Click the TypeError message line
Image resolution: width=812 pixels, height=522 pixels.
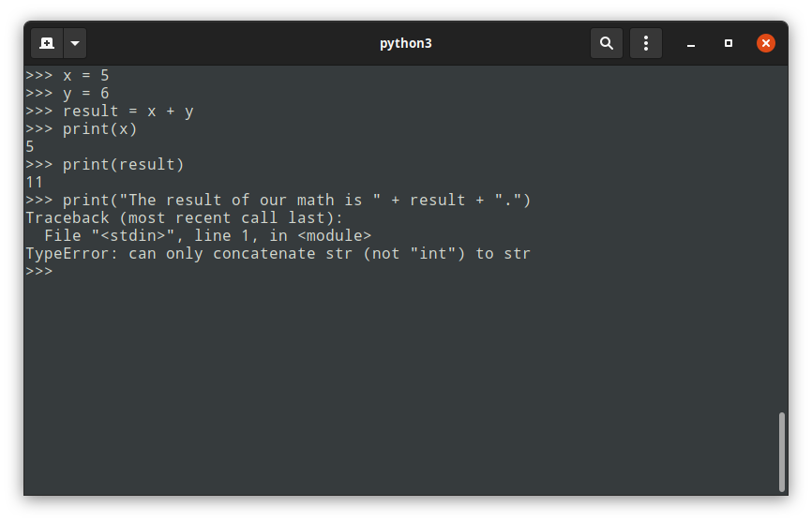point(278,253)
